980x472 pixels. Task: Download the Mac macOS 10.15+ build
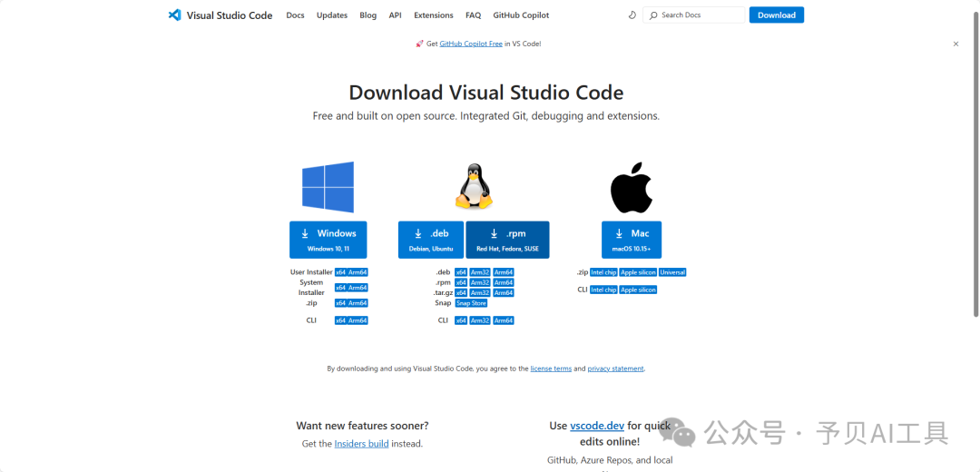(x=632, y=240)
